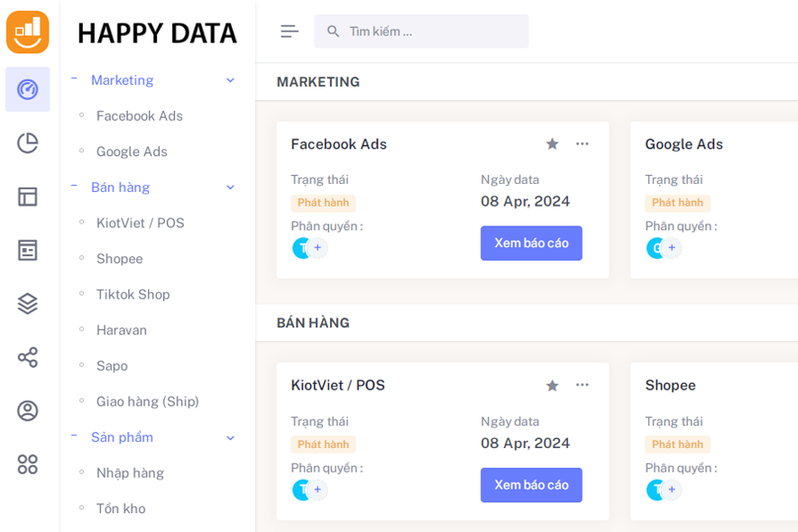
Task: Click Phát hành badge on Facebook Ads card
Action: coord(323,203)
